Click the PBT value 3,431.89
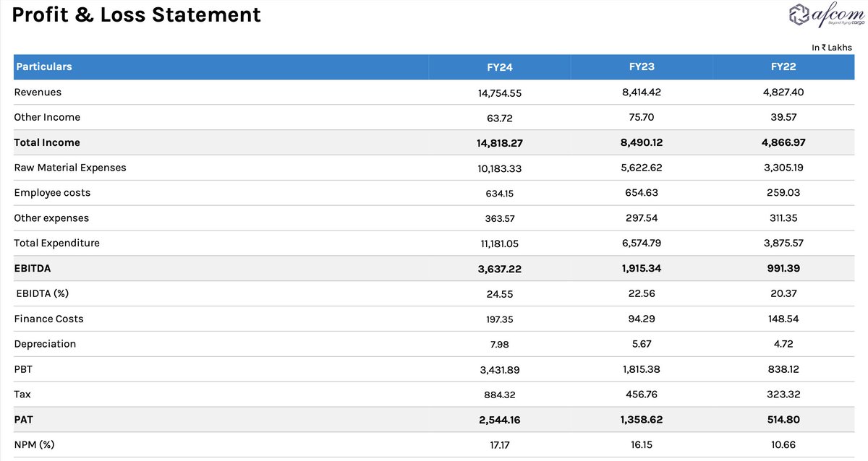Viewport: 868px width, 461px height. [x=500, y=370]
